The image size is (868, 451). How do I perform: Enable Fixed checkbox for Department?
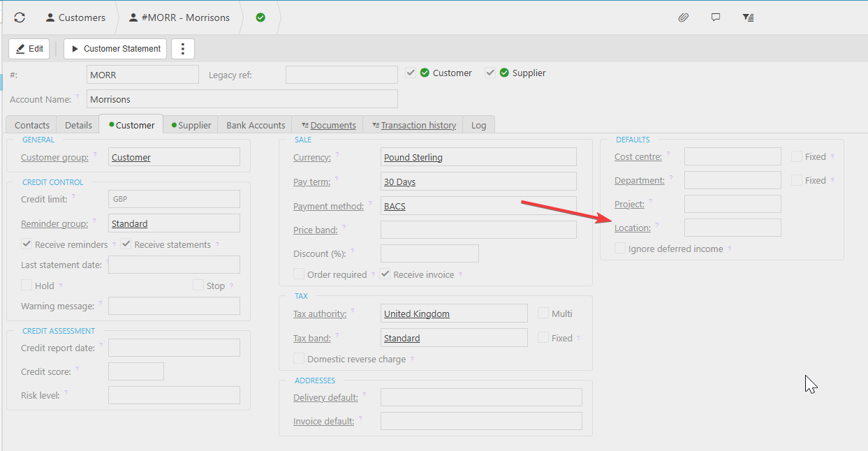click(x=797, y=180)
